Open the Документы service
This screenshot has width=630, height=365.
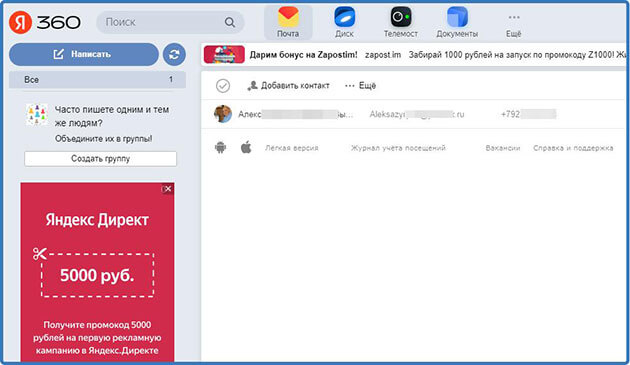[457, 23]
